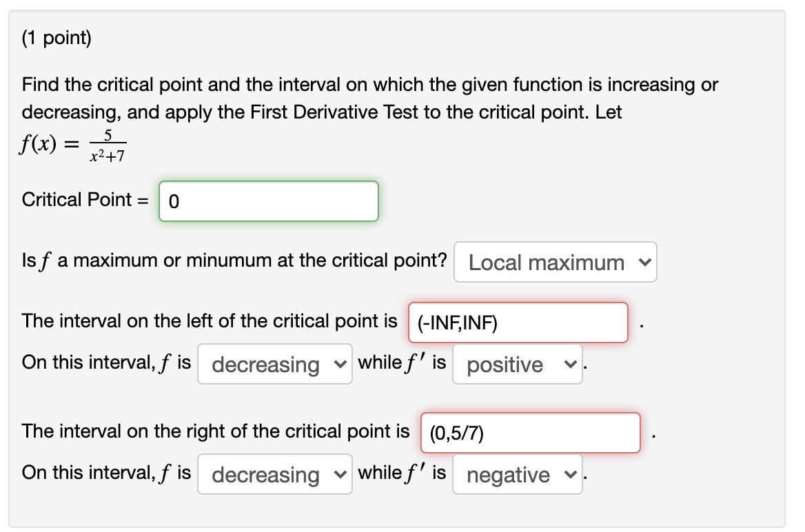The height and width of the screenshot is (532, 805).
Task: Click the f(x) function formula
Action: click(x=74, y=147)
